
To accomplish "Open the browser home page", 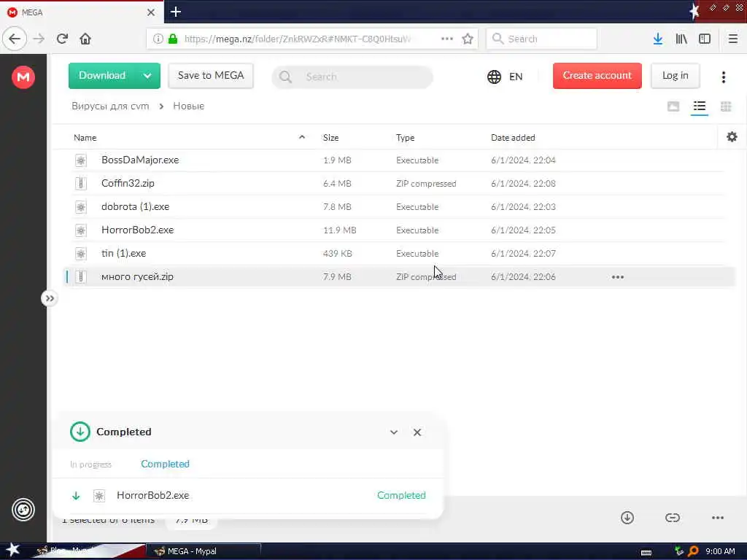I will point(85,39).
